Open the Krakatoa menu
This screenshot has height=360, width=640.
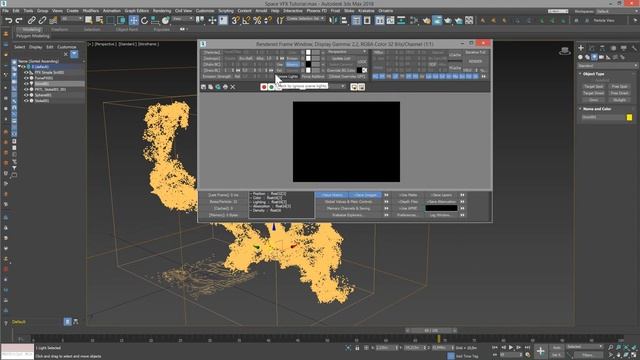tap(366, 11)
